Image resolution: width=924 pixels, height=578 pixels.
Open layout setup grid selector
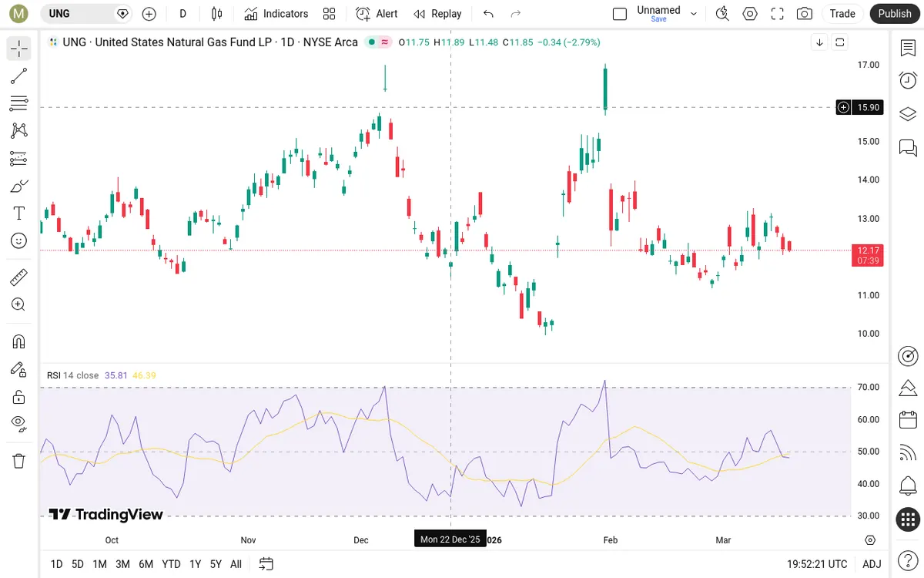(x=330, y=14)
